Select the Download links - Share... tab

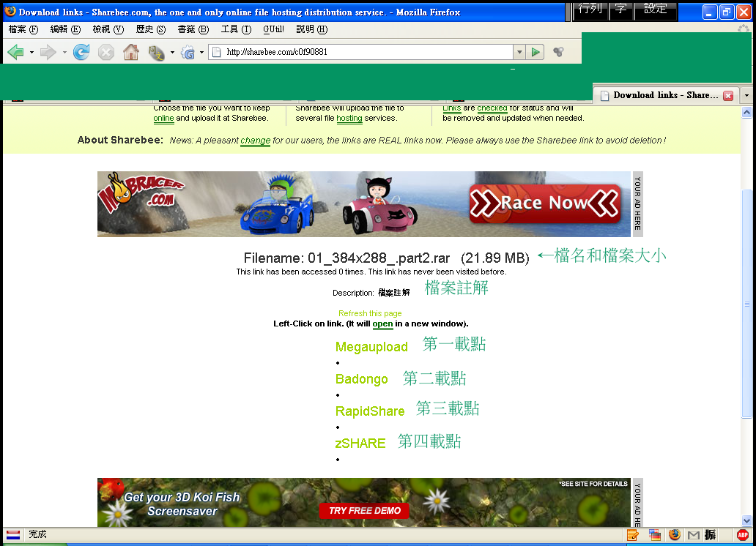[x=665, y=95]
